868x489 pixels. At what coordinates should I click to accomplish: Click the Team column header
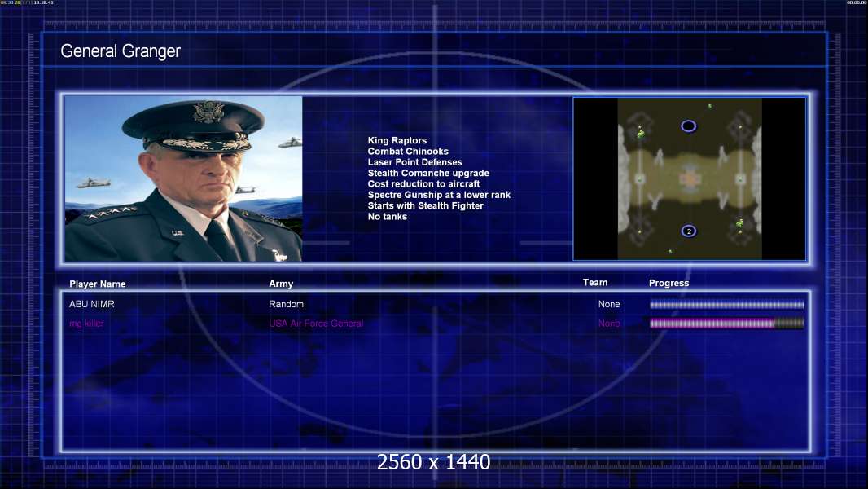595,283
